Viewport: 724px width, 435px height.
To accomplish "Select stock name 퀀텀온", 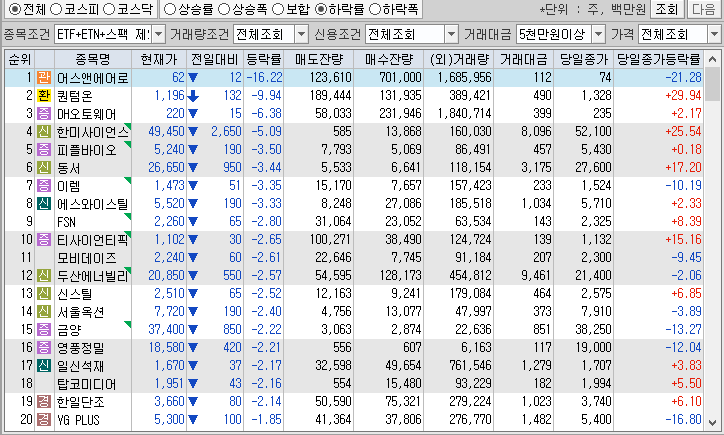I will click(x=74, y=96).
